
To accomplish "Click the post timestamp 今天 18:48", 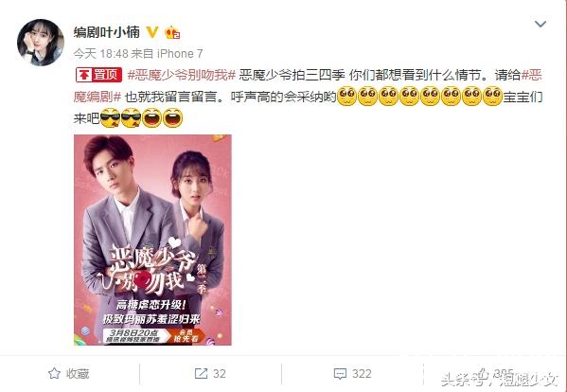I will [101, 54].
